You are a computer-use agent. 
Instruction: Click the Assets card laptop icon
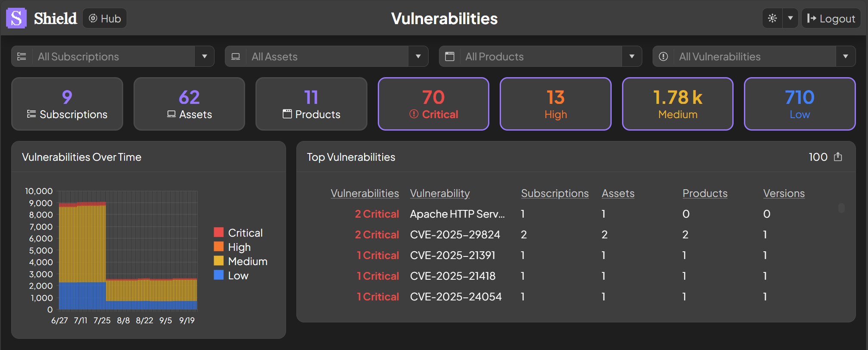(171, 114)
